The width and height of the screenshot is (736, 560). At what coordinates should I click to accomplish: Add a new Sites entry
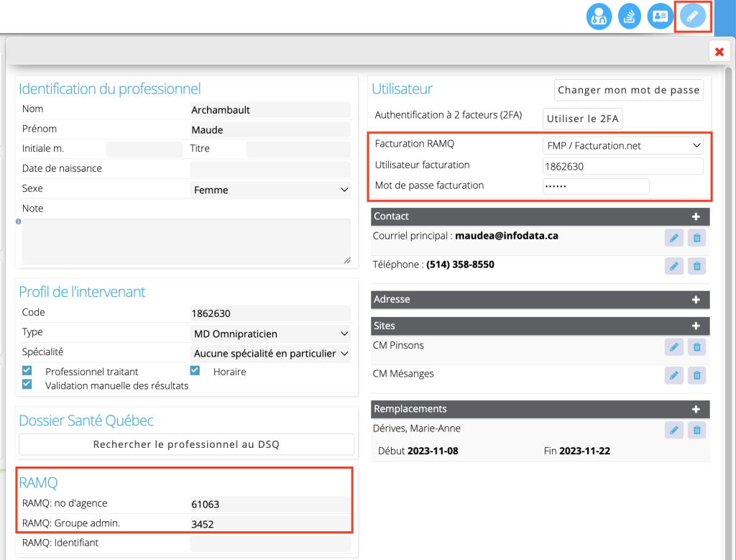coord(696,326)
